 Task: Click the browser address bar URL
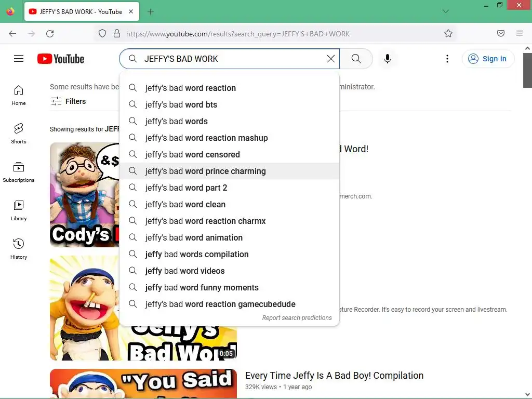[237, 34]
